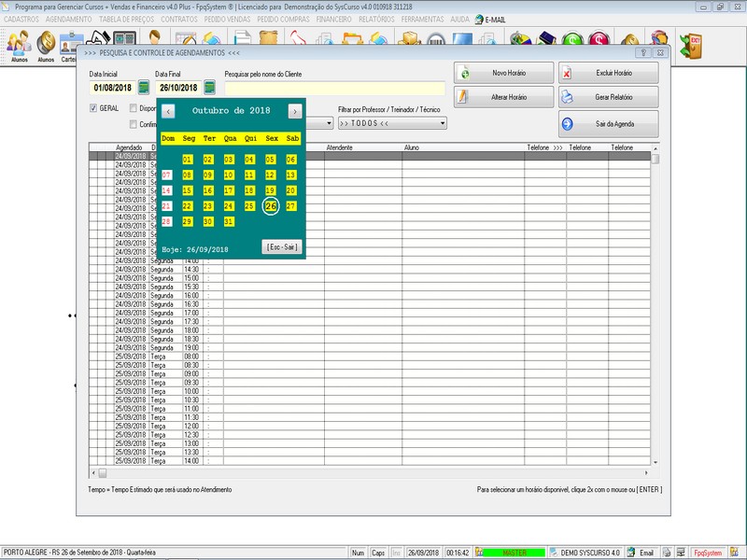Click the exit door icon in toolbar
This screenshot has height=560, width=747.
(x=691, y=46)
